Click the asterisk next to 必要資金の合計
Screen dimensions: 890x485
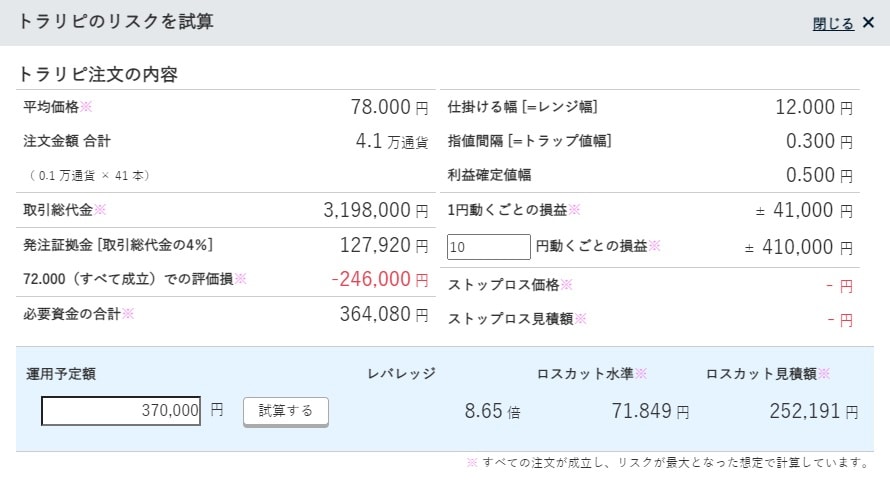tap(128, 313)
